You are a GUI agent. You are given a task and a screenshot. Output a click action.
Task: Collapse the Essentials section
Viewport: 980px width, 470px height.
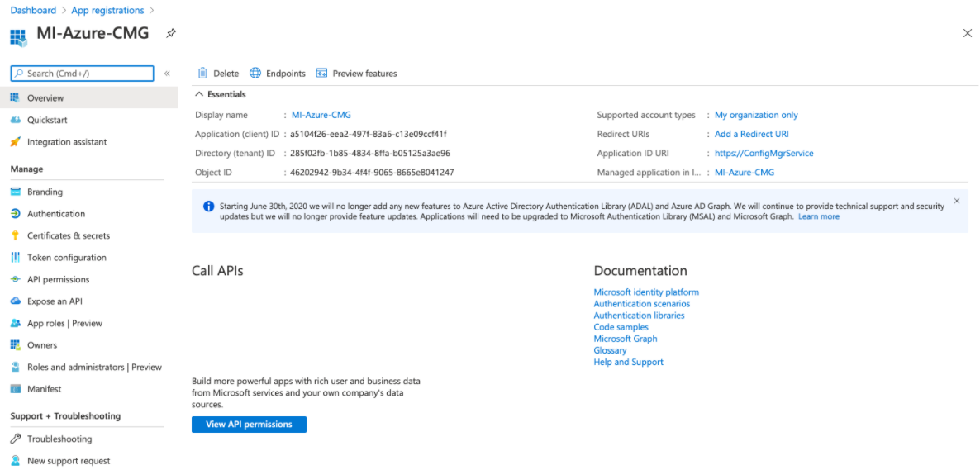click(199, 94)
